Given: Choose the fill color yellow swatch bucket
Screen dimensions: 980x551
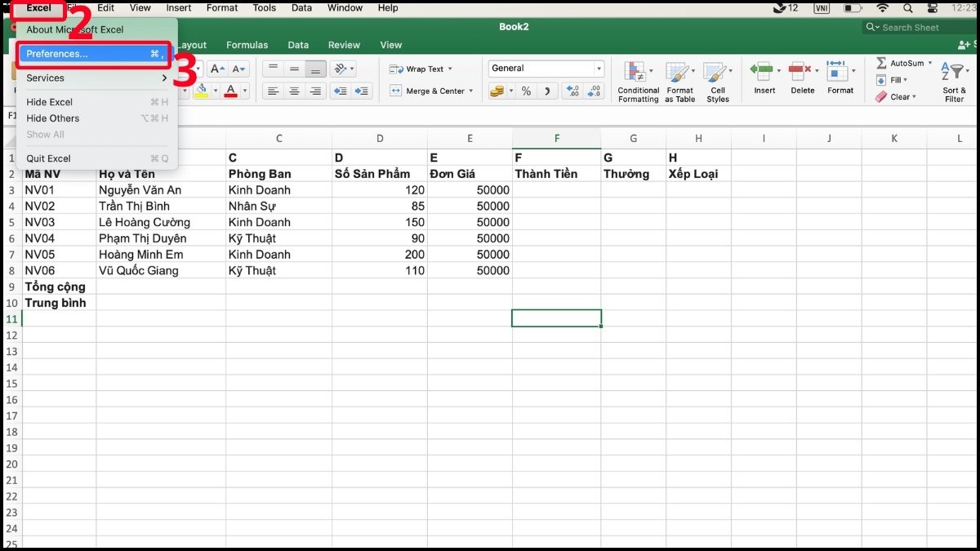Looking at the screenshot, I should pyautogui.click(x=201, y=91).
